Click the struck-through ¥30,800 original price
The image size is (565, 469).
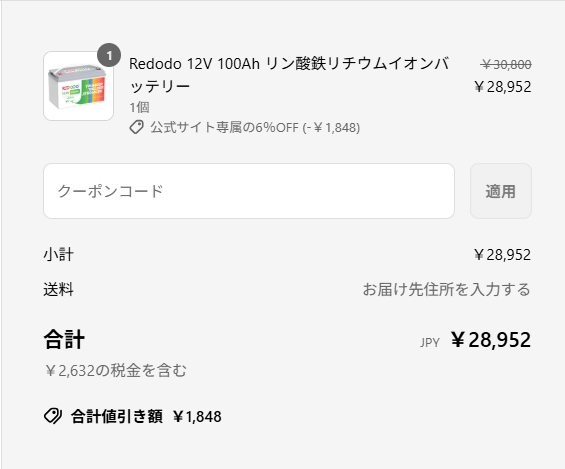point(506,64)
